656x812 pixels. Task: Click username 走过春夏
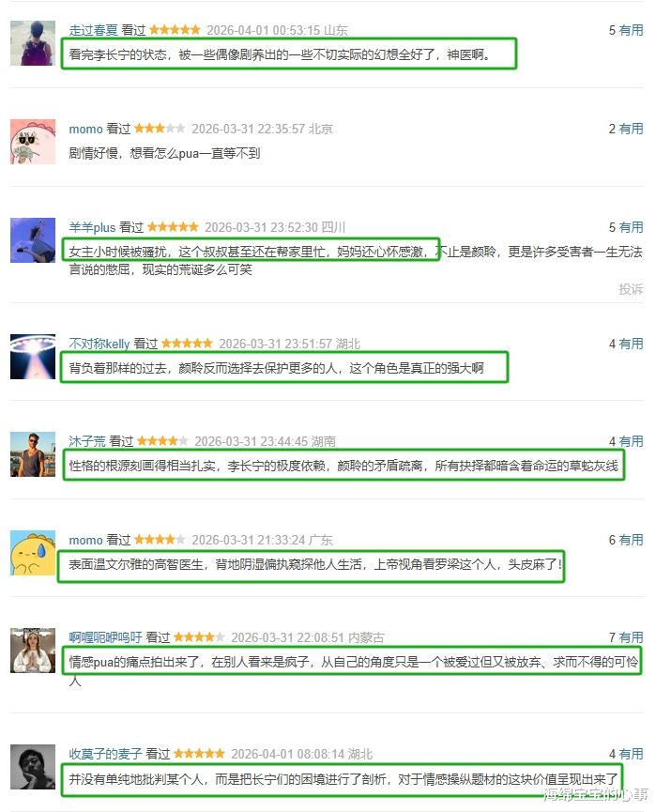click(93, 30)
